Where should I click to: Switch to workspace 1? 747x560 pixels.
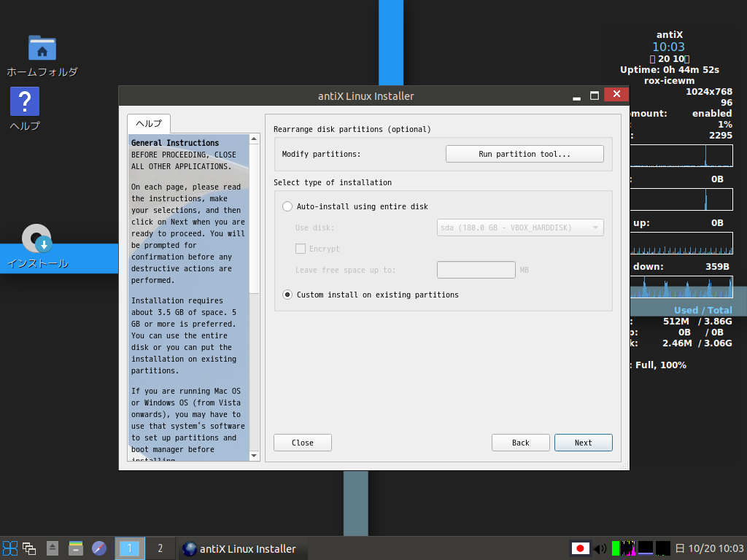pos(130,548)
